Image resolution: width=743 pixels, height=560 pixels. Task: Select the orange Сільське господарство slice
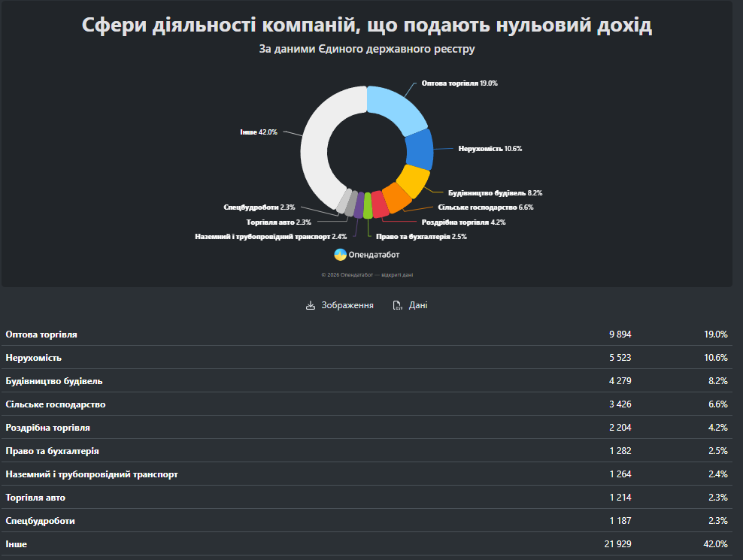tap(396, 198)
